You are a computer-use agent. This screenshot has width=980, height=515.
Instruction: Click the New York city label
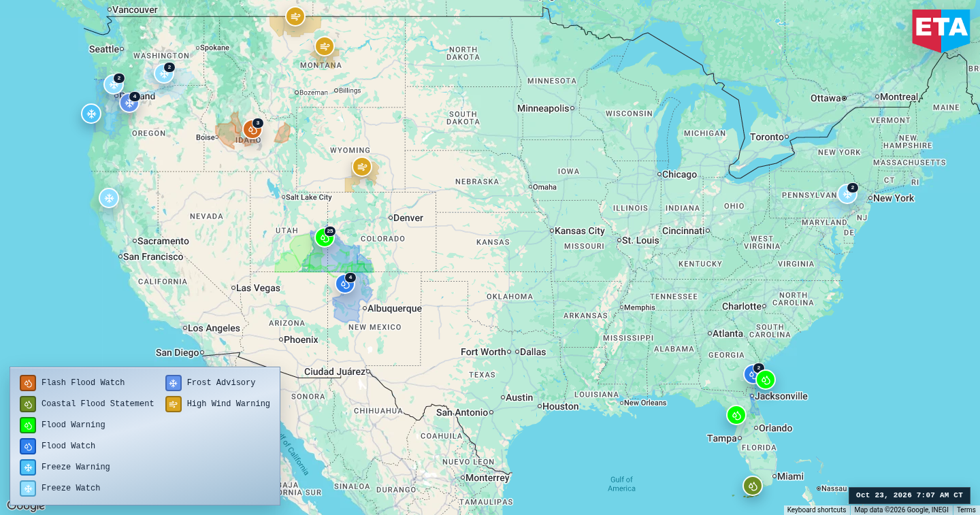click(x=894, y=199)
